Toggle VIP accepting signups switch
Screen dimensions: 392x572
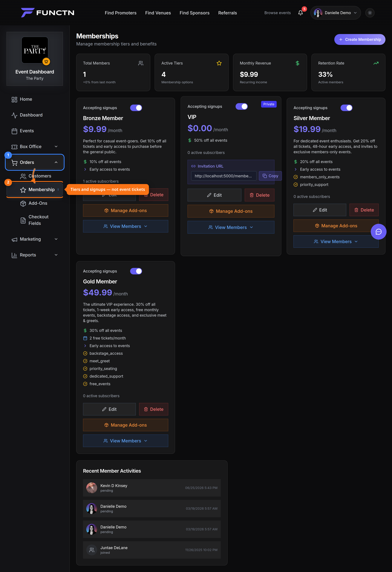click(x=241, y=106)
